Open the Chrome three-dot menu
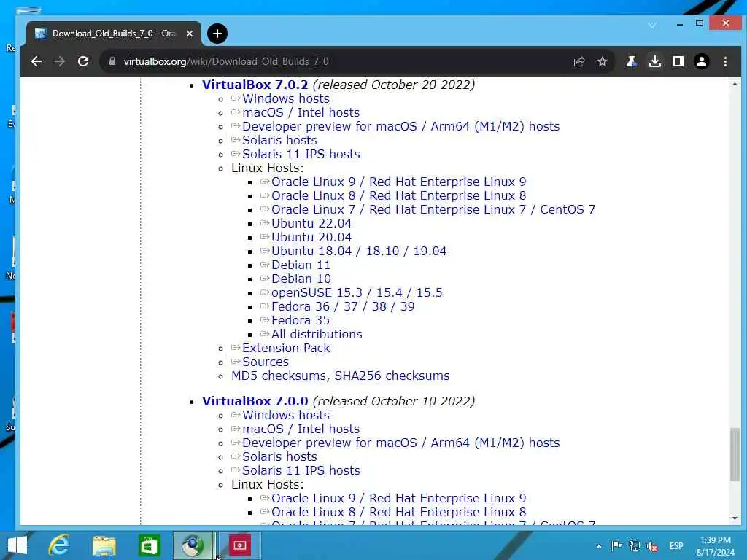Viewport: 747px width, 560px height. click(x=725, y=61)
